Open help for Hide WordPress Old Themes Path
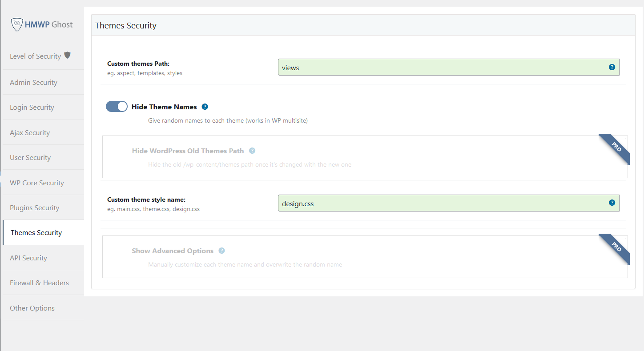The width and height of the screenshot is (644, 351). click(x=252, y=151)
